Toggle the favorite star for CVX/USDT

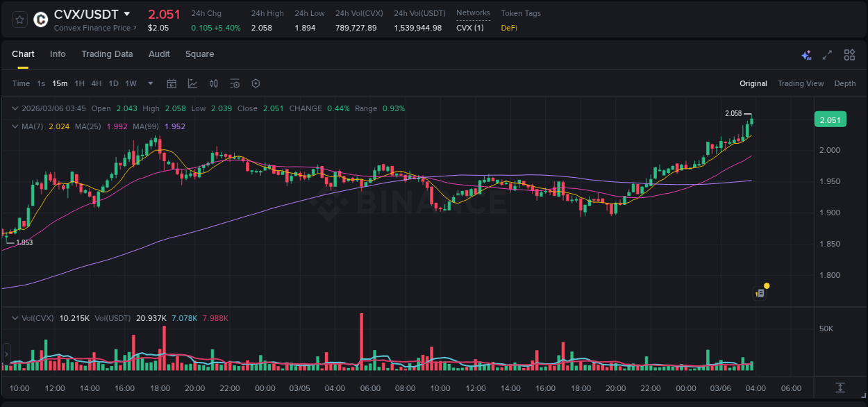coord(19,20)
